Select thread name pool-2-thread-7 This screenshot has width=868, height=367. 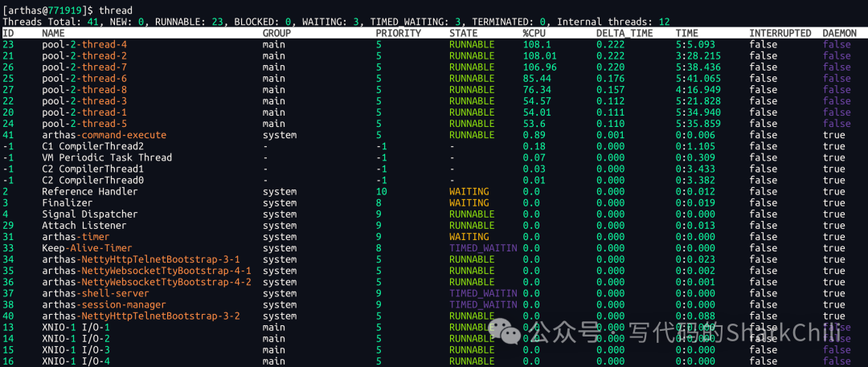(84, 67)
